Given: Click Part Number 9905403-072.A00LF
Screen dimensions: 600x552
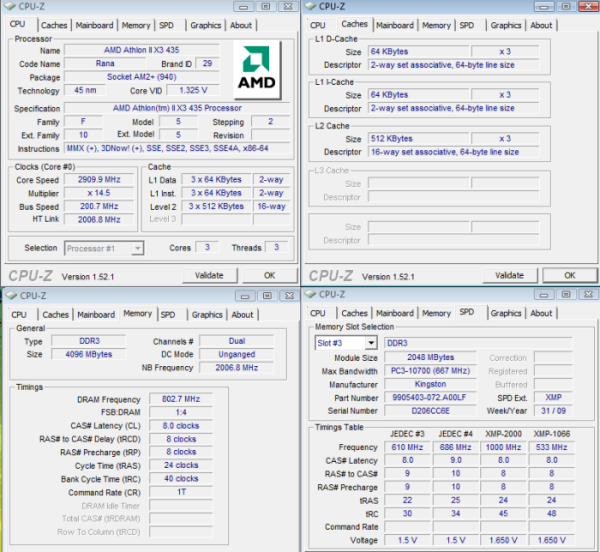Looking at the screenshot, I should click(x=430, y=397).
